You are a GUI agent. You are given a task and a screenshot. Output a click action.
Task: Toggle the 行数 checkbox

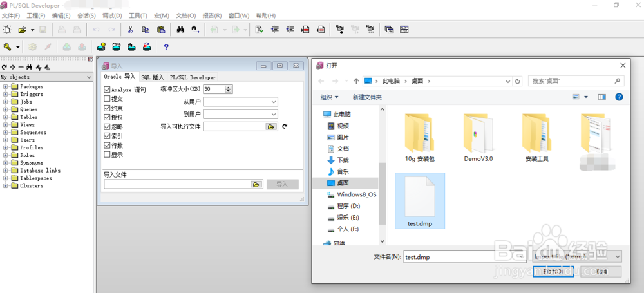coord(107,146)
